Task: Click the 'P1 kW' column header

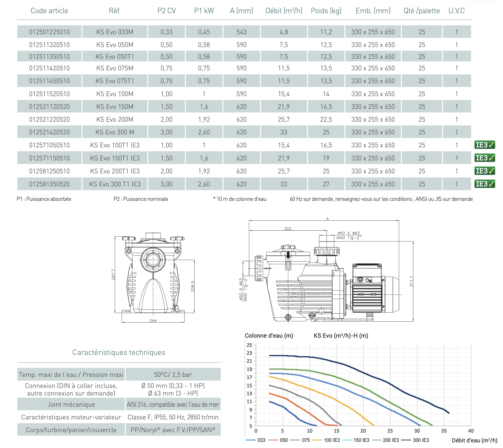Action: pyautogui.click(x=204, y=11)
